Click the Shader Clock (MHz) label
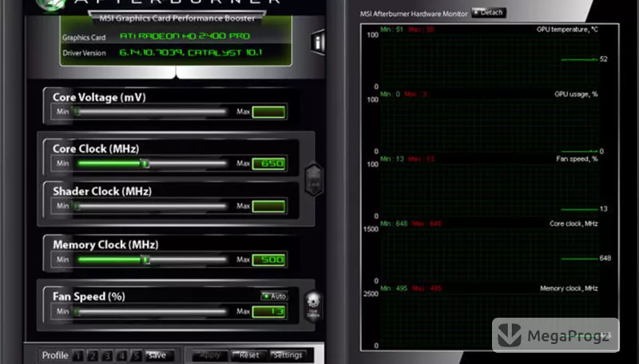The width and height of the screenshot is (639, 364). coord(102,192)
